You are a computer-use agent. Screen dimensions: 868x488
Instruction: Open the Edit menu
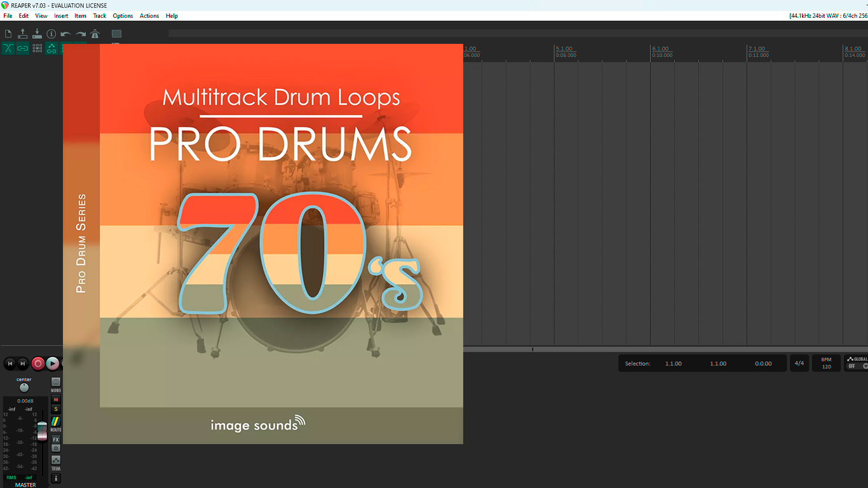tap(24, 16)
